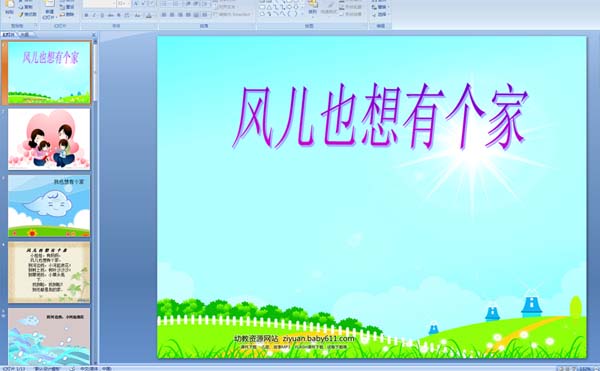Align paragraph text to the left
Screen dimensions: 600x371
tap(164, 15)
